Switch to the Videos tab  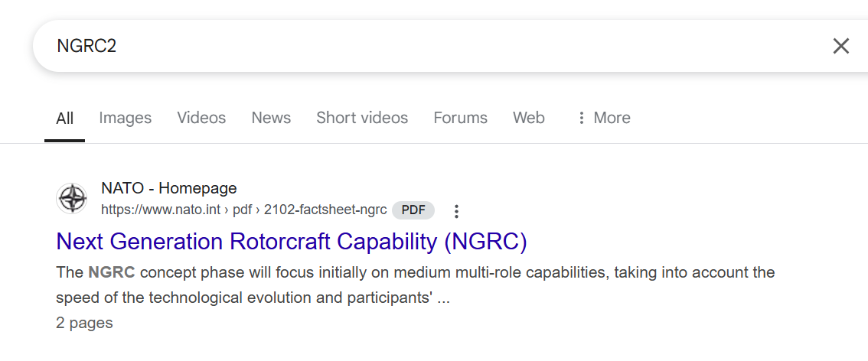pos(201,118)
